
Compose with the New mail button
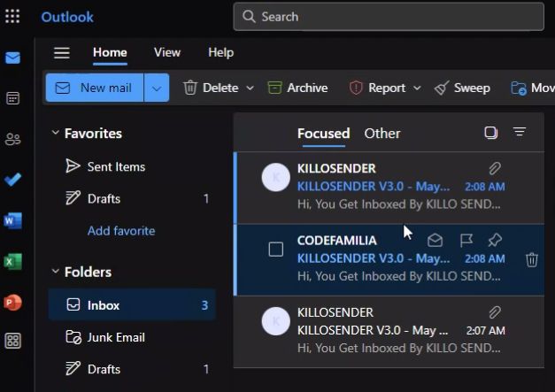tap(95, 88)
